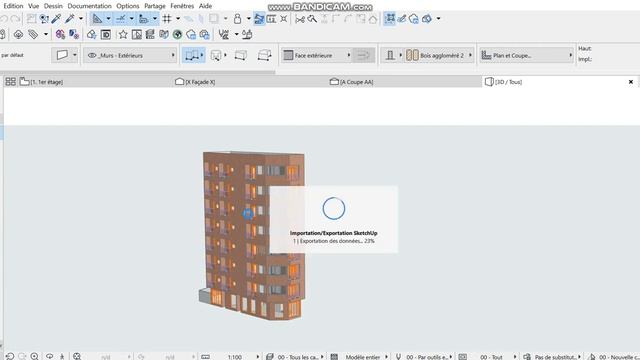Viewport: 640px width, 360px height.
Task: Open the tab overview grid icon
Action: click(x=10, y=82)
